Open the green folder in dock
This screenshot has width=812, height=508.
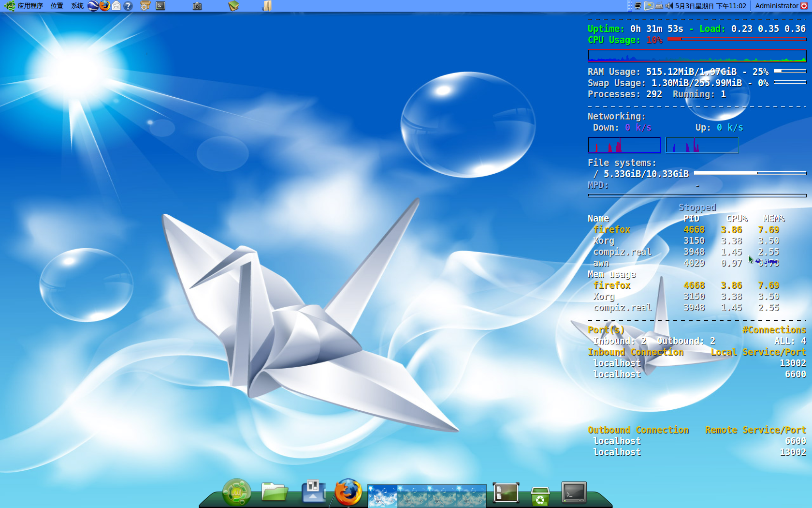pyautogui.click(x=275, y=492)
